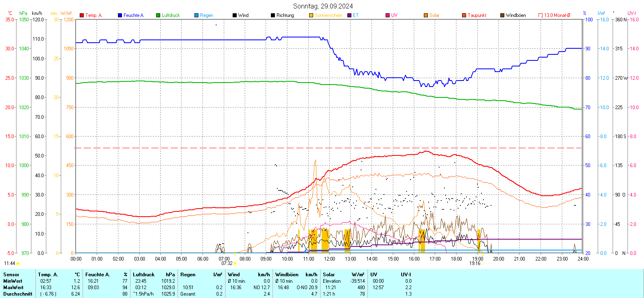Click the pink UV legend square
The width and height of the screenshot is (644, 298).
coord(388,15)
